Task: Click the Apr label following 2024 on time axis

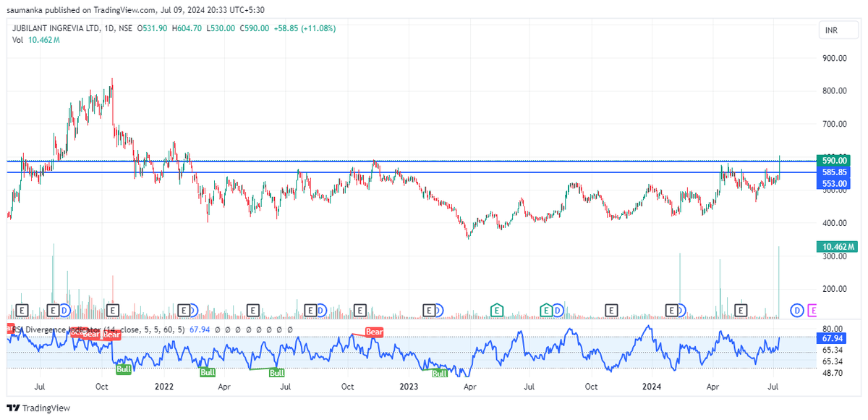Action: tap(714, 387)
